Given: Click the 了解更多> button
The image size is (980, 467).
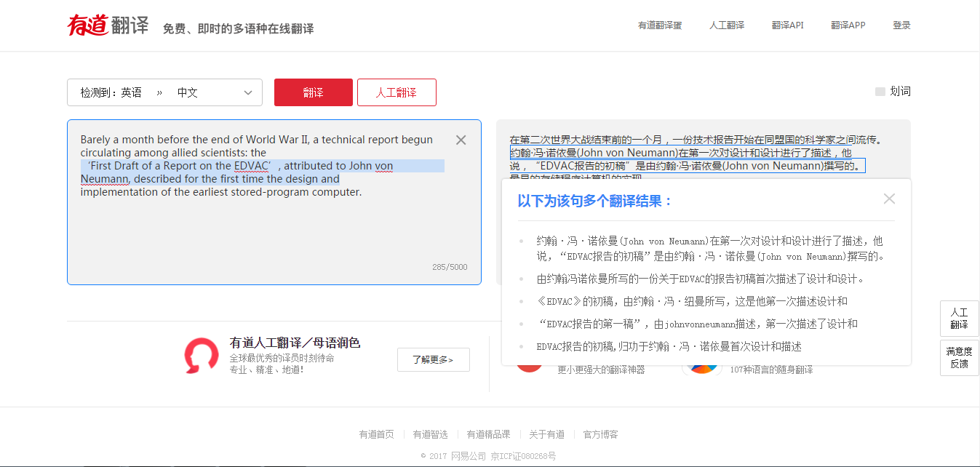Looking at the screenshot, I should (433, 359).
